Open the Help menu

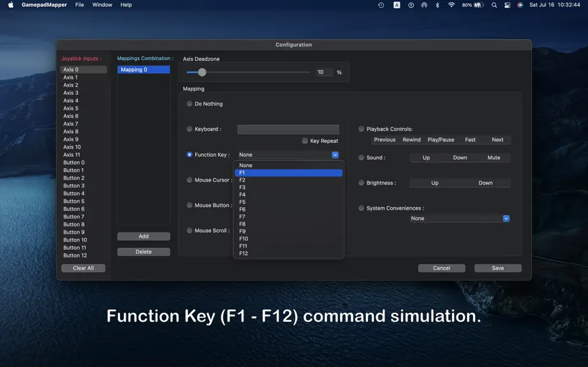click(126, 5)
